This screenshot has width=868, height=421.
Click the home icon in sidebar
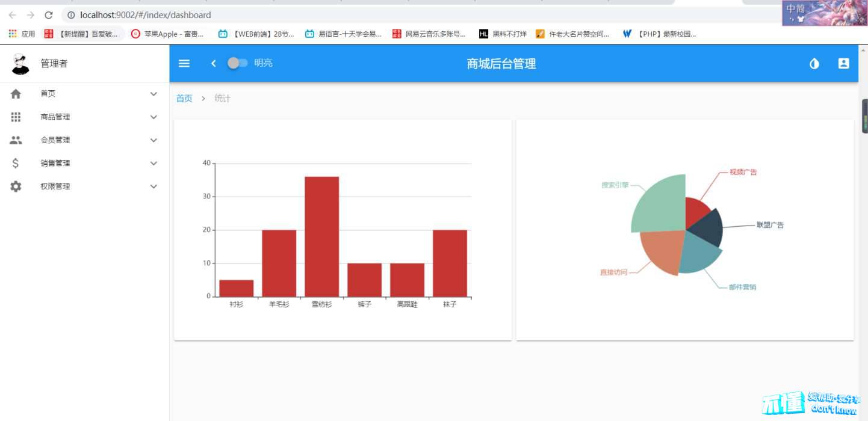click(x=16, y=94)
